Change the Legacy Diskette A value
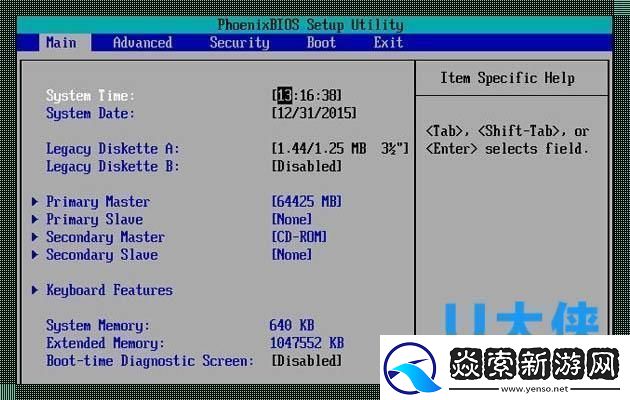This screenshot has width=630, height=400. [340, 149]
